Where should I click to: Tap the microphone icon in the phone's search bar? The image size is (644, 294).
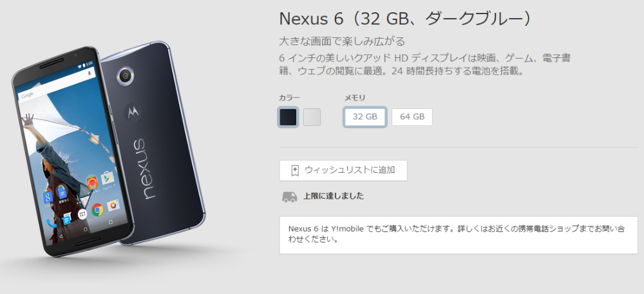coord(90,73)
